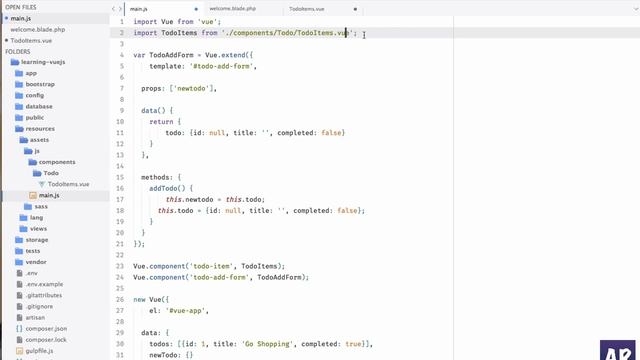The width and height of the screenshot is (640, 360).
Task: Go to the next tab arrow
Action: (120, 9)
